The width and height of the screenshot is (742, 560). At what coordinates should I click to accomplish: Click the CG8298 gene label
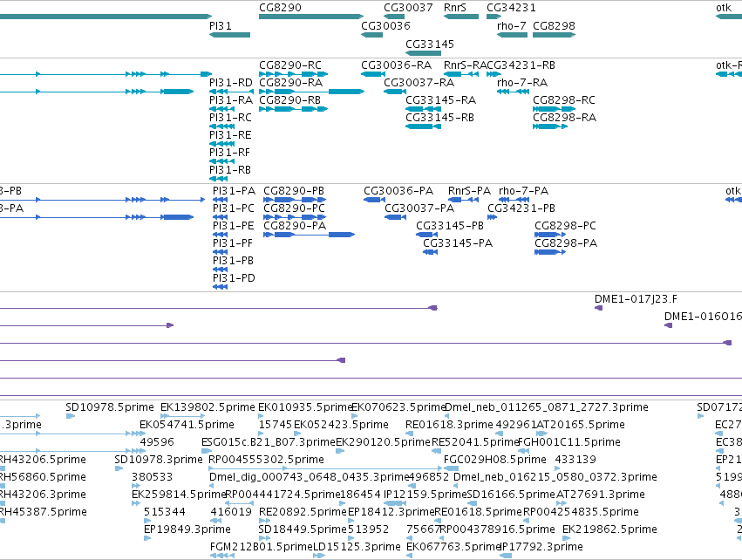point(555,25)
